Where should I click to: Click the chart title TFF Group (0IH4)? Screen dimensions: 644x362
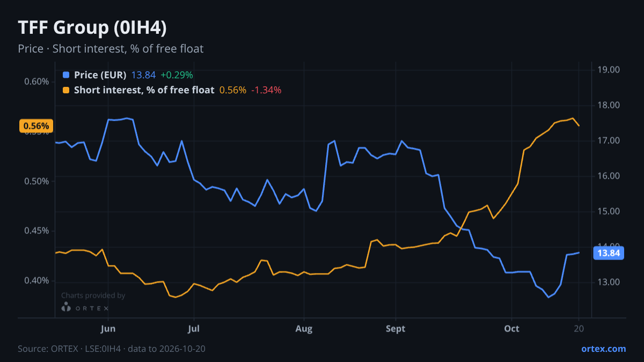point(92,28)
